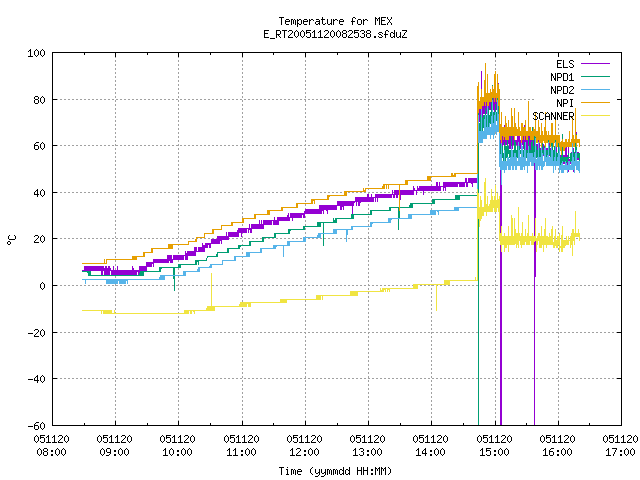640x480 pixels.
Task: Click the green NPD1 legend line sample
Action: [595, 77]
